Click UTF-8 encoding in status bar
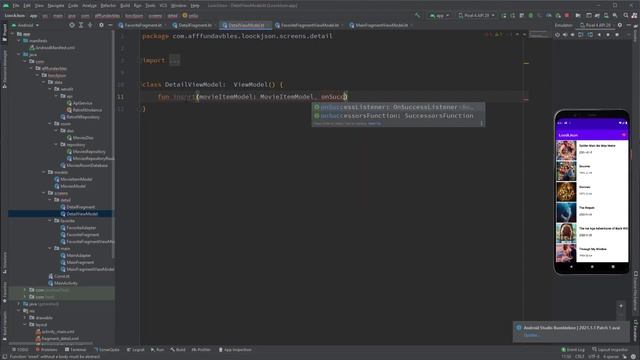Screen dimensions: 640x360 click(594, 357)
